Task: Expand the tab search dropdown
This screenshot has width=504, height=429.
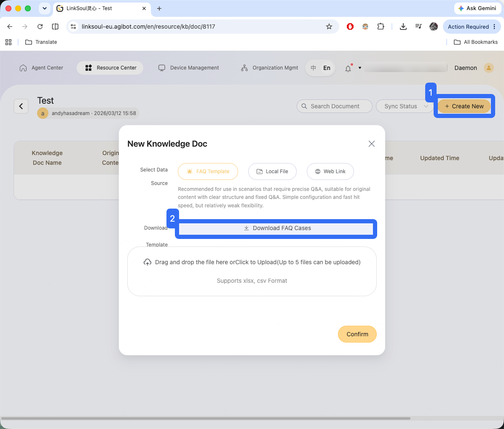Action: [x=44, y=8]
